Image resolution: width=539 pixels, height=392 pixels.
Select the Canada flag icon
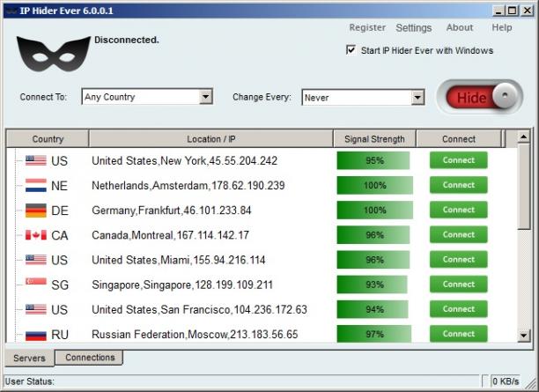click(x=36, y=235)
